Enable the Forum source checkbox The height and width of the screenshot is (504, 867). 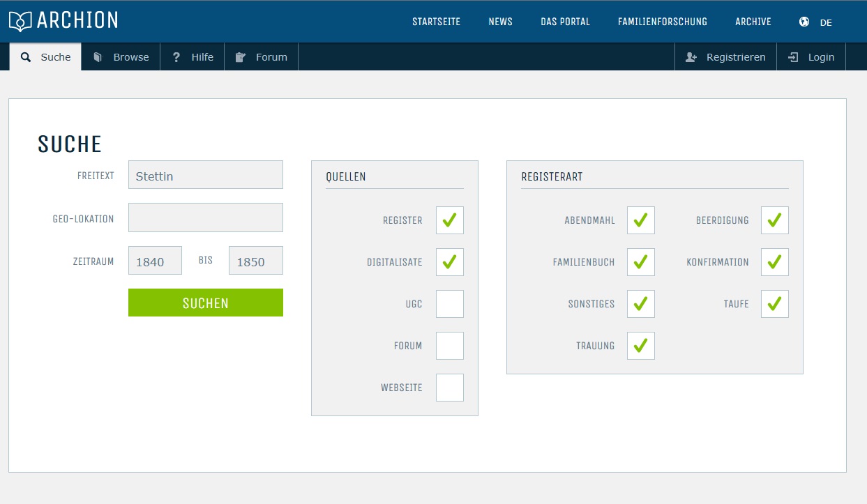click(450, 346)
